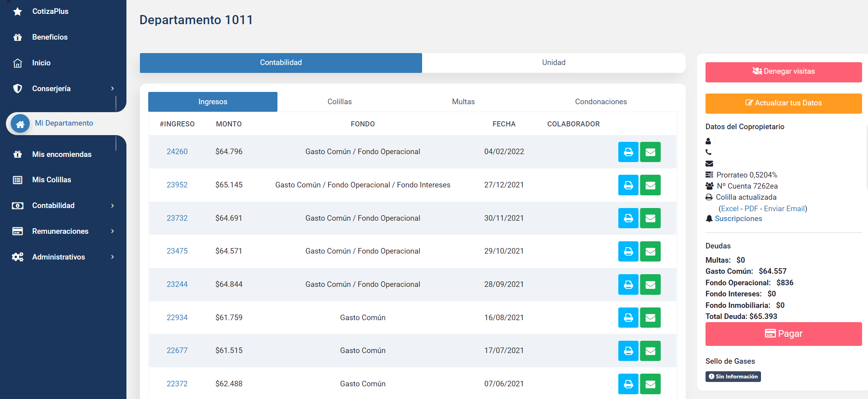This screenshot has height=399, width=868.
Task: Download colilla as PDF
Action: click(x=751, y=208)
